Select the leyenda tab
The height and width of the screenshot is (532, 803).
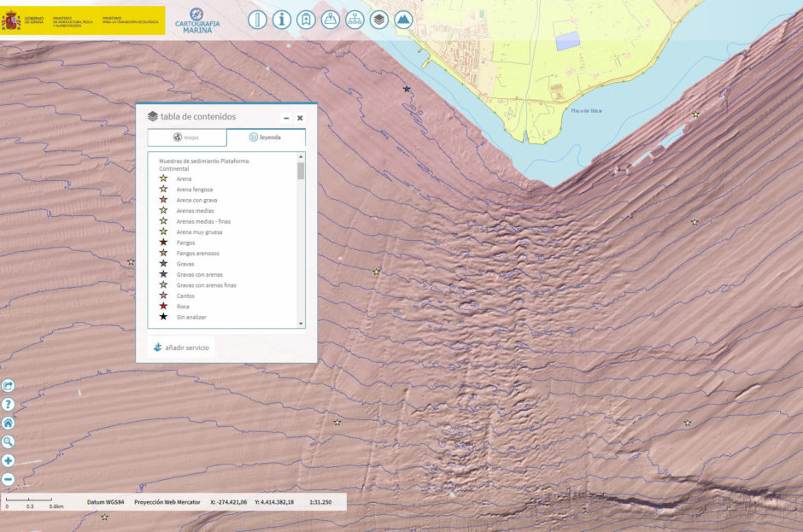click(265, 137)
